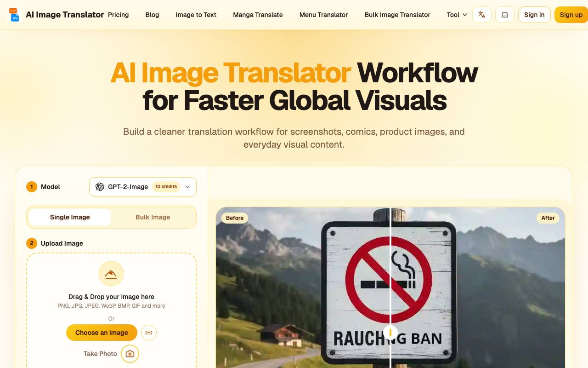Paste image URL via link icon
This screenshot has width=588, height=368.
tap(149, 333)
